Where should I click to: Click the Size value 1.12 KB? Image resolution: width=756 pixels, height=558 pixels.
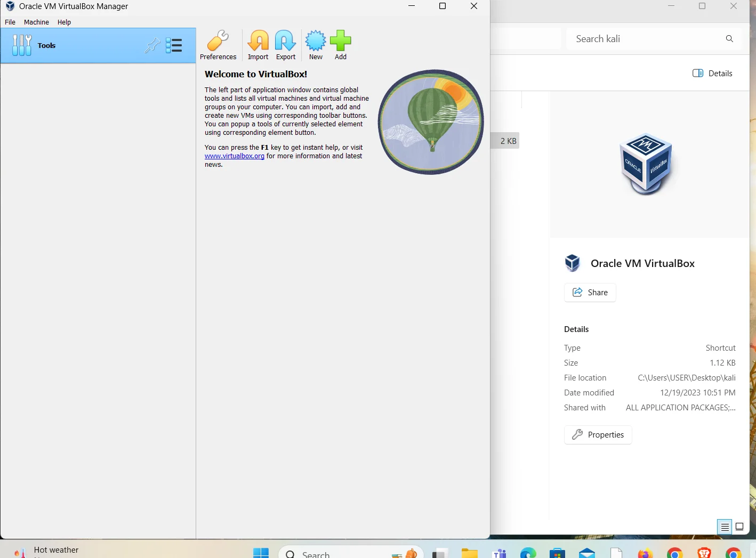click(722, 363)
